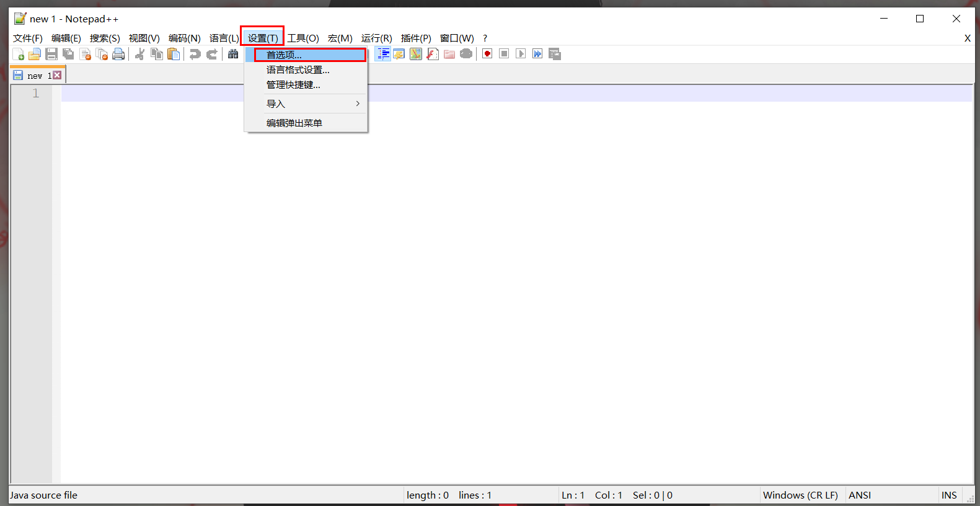Open the 语言(L) menu

[x=224, y=38]
